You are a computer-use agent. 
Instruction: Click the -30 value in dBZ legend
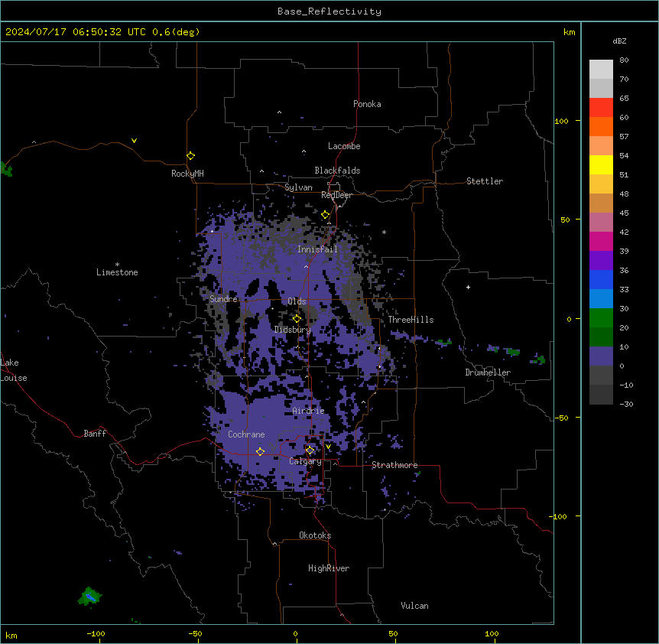pyautogui.click(x=626, y=404)
